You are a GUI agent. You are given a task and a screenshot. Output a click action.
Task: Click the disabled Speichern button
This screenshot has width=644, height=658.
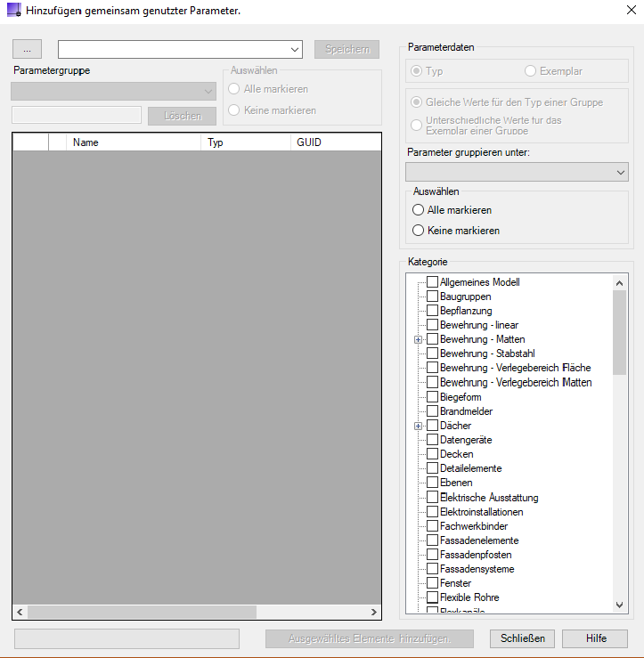[346, 50]
